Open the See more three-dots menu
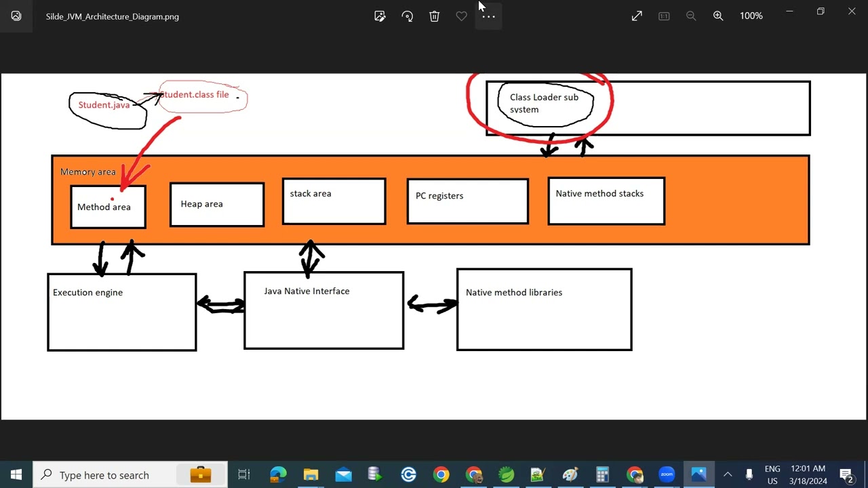Image resolution: width=868 pixels, height=488 pixels. 488,16
